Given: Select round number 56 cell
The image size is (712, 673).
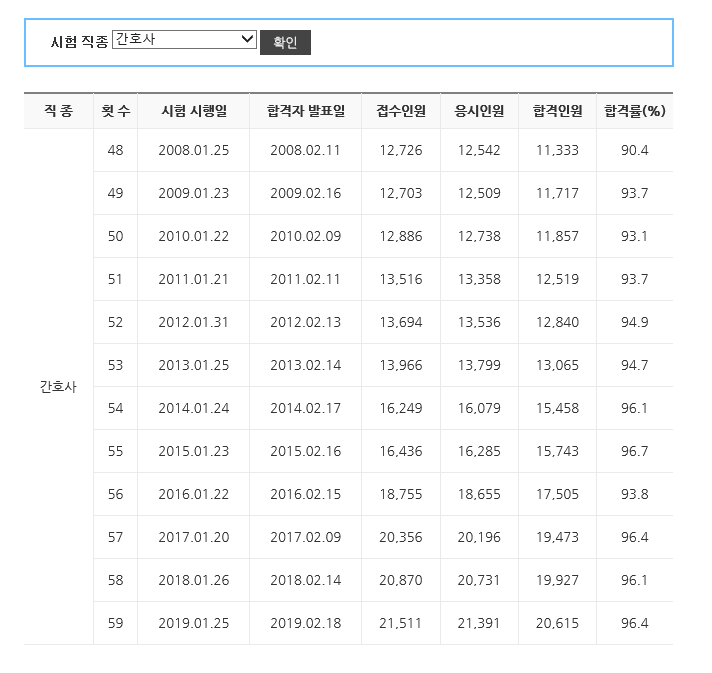Looking at the screenshot, I should 115,495.
